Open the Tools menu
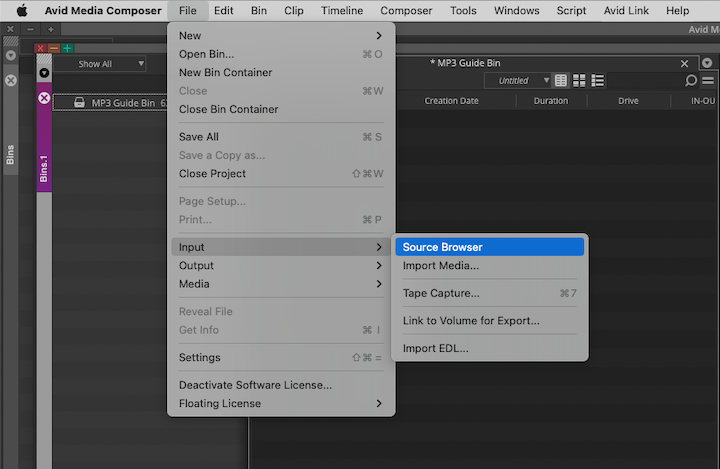The image size is (720, 469). (x=463, y=10)
